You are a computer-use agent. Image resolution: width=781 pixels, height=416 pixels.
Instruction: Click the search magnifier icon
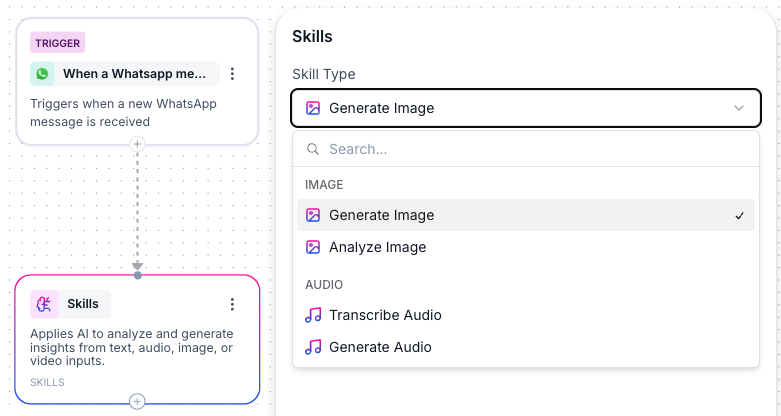coord(313,149)
